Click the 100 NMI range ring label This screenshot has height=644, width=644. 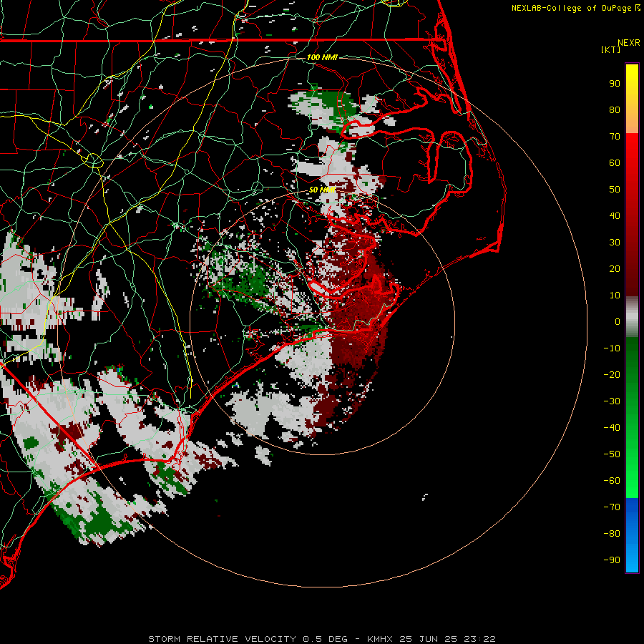(322, 57)
